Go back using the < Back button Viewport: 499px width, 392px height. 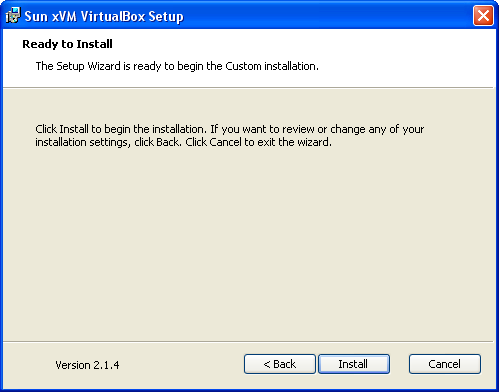click(x=280, y=364)
